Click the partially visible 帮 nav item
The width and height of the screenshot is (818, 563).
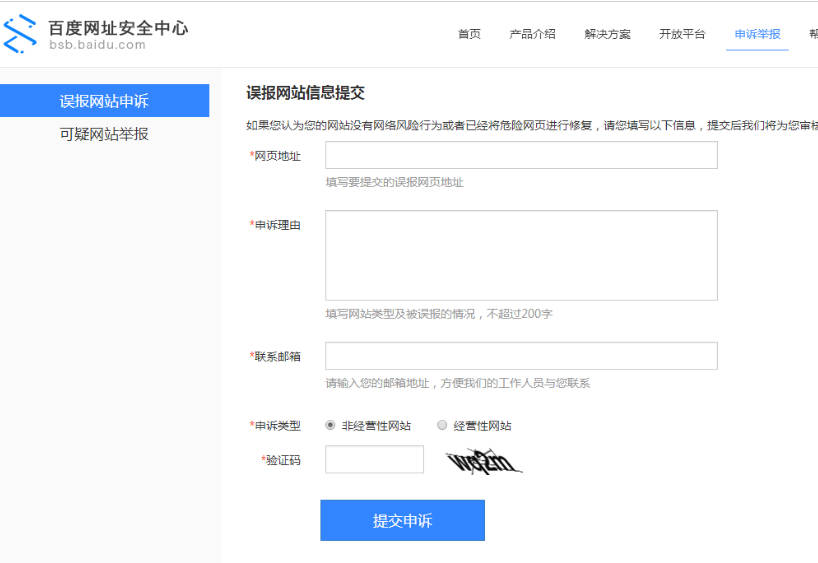coord(812,34)
